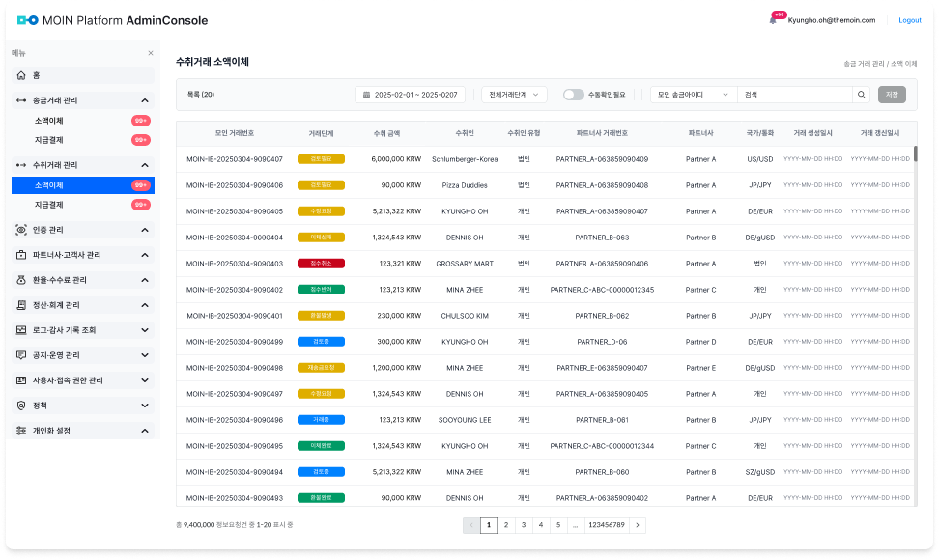Select 소액이체 under 송금거래 관리

tap(49, 121)
